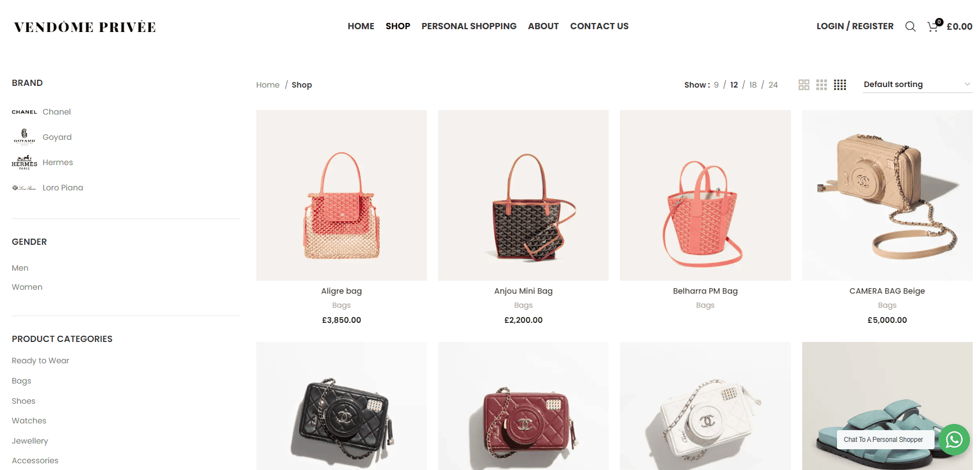Switch to two-column grid view
Screen dimensions: 980x470
[804, 85]
